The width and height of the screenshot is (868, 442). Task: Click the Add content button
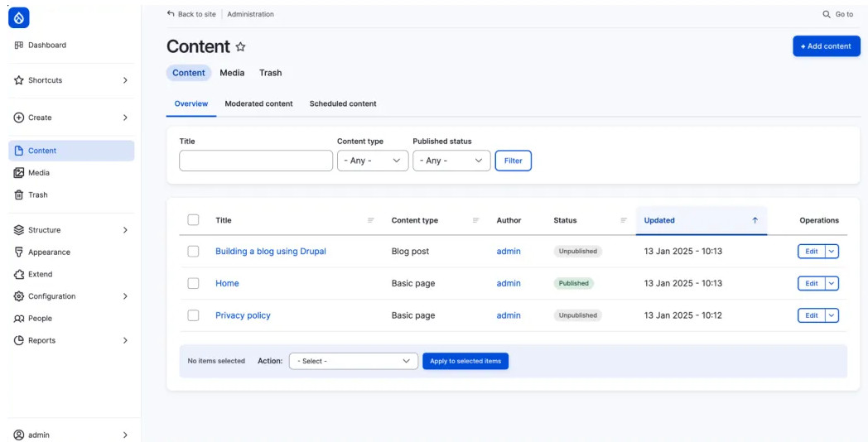click(x=825, y=46)
